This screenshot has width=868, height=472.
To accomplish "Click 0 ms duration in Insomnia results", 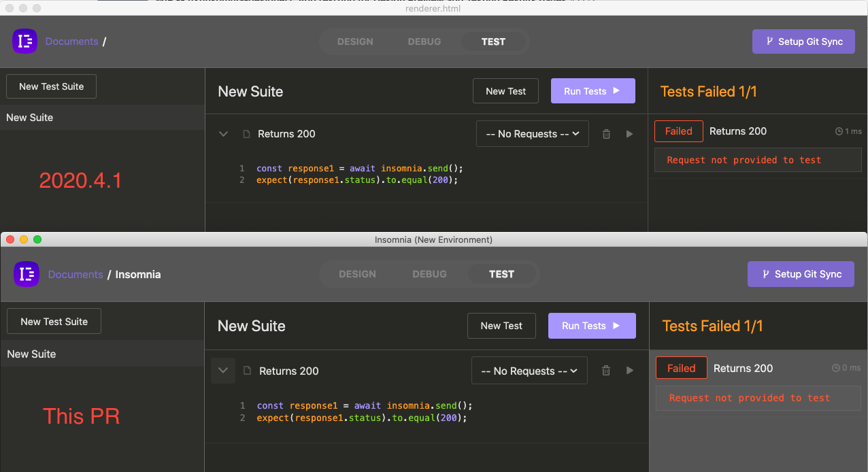I will click(846, 368).
